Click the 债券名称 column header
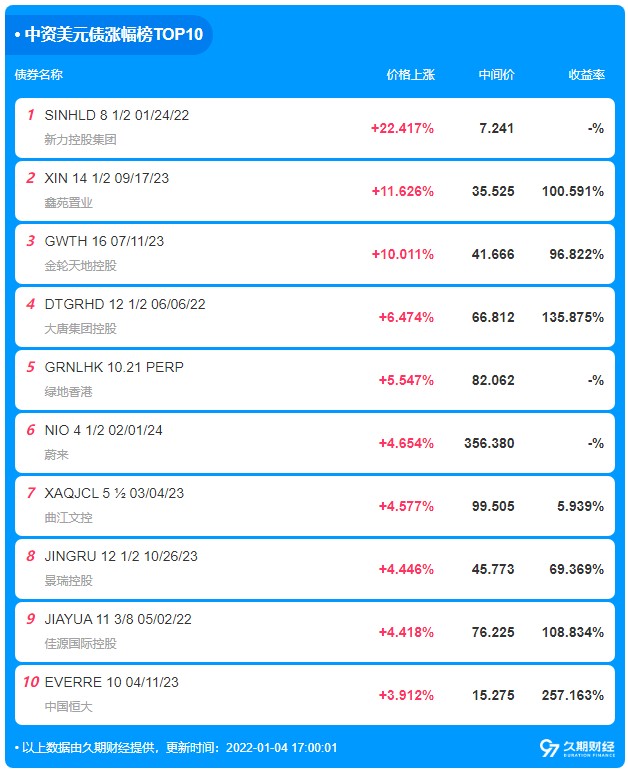This screenshot has width=628, height=771. (39, 75)
